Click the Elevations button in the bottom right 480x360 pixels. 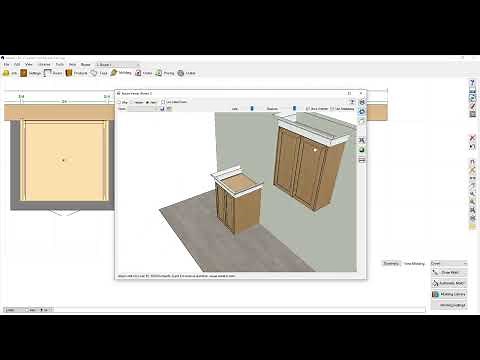pos(391,263)
